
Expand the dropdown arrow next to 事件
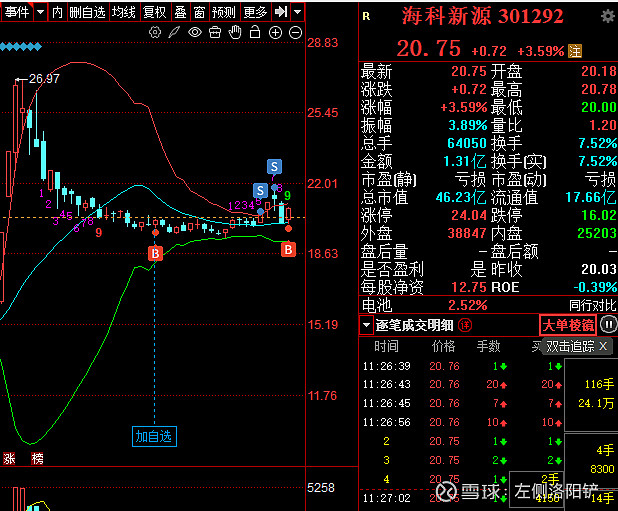(x=40, y=12)
